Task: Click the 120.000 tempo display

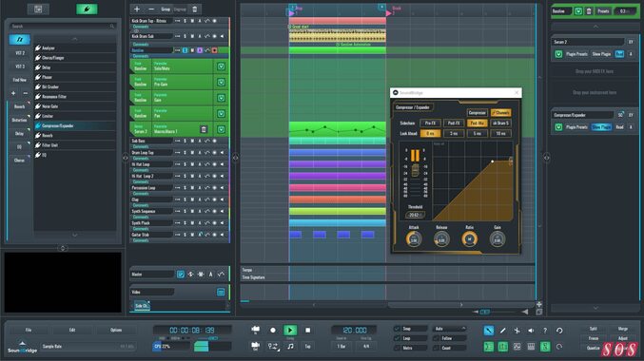Action: pos(355,331)
